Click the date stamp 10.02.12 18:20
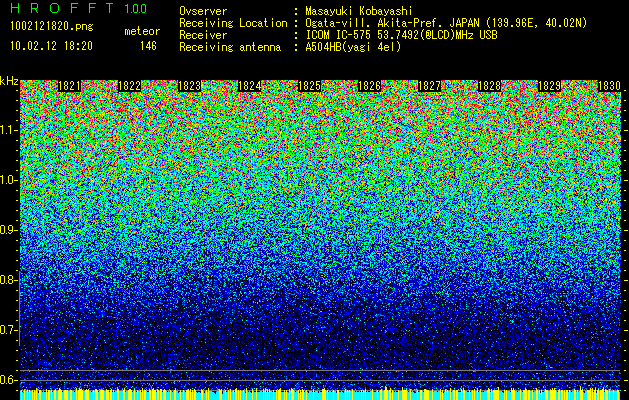This screenshot has height=400, width=629. point(51,46)
